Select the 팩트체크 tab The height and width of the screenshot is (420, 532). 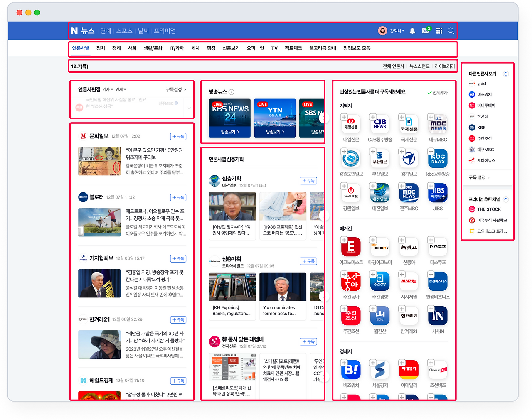(x=293, y=48)
